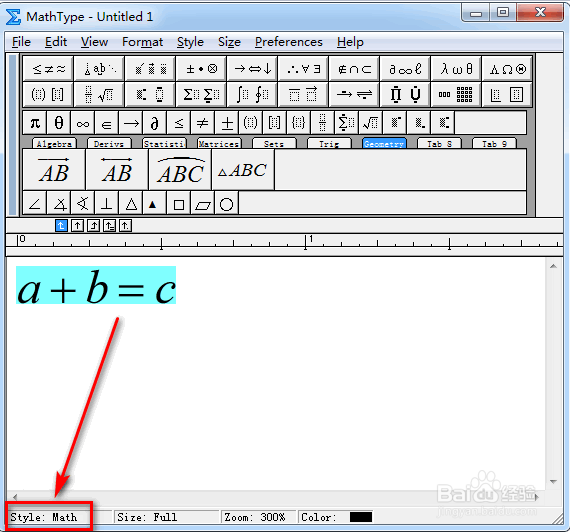Insert arc ABC expression
Screen dimensions: 570x532
pyautogui.click(x=180, y=169)
